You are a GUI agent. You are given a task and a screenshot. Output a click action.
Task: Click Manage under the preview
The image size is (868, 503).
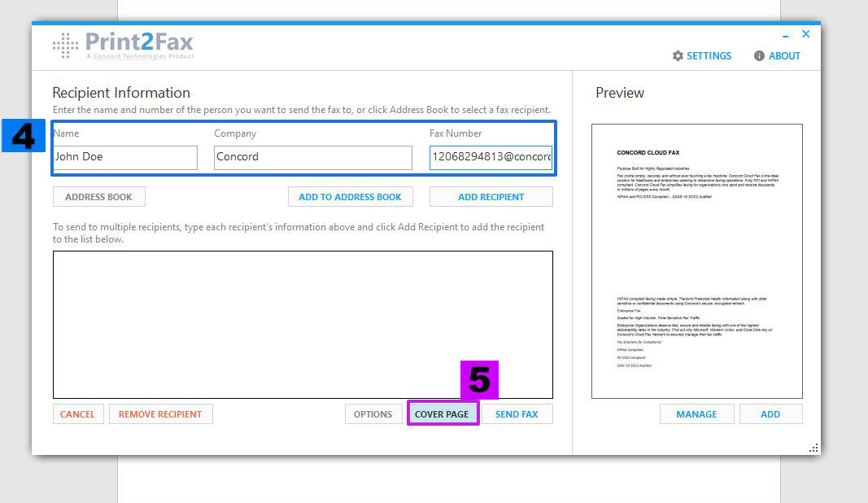tap(696, 414)
